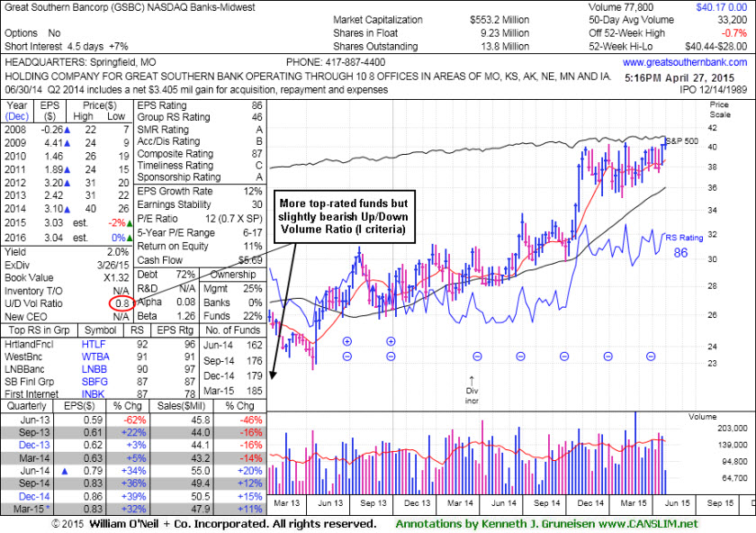This screenshot has height=533, width=756.
Task: Click the green triangle beside 2015 estimate -2%
Action: [x=130, y=223]
